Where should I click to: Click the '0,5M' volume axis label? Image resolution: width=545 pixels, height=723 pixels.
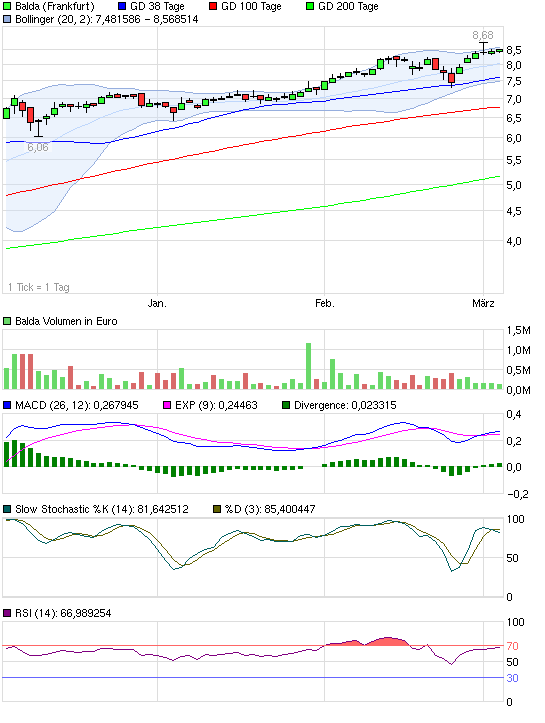coord(518,370)
